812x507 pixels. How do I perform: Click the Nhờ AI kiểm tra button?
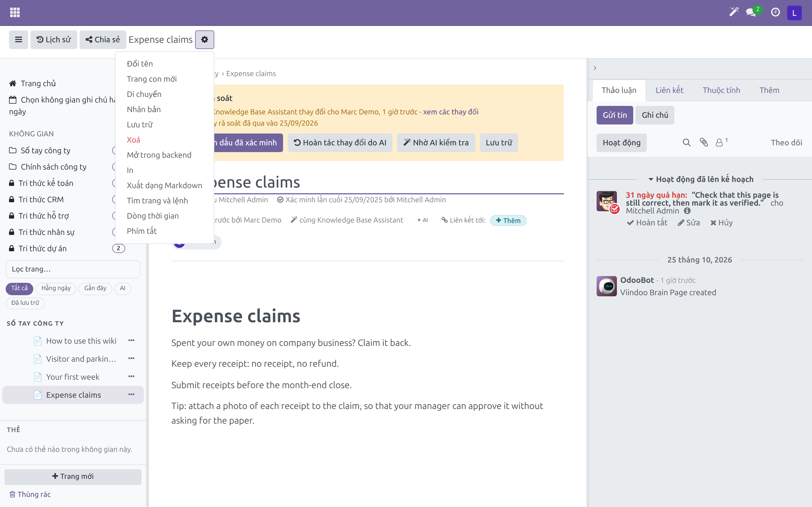(x=436, y=143)
